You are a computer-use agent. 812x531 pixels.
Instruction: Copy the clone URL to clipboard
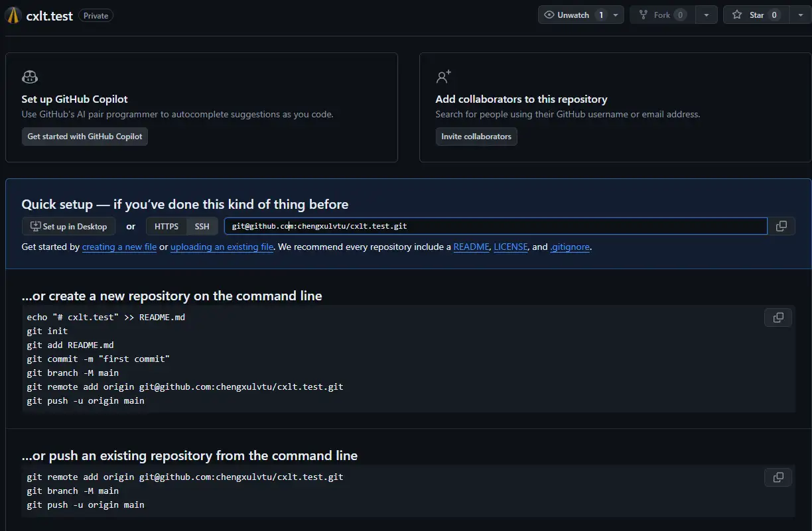point(781,226)
